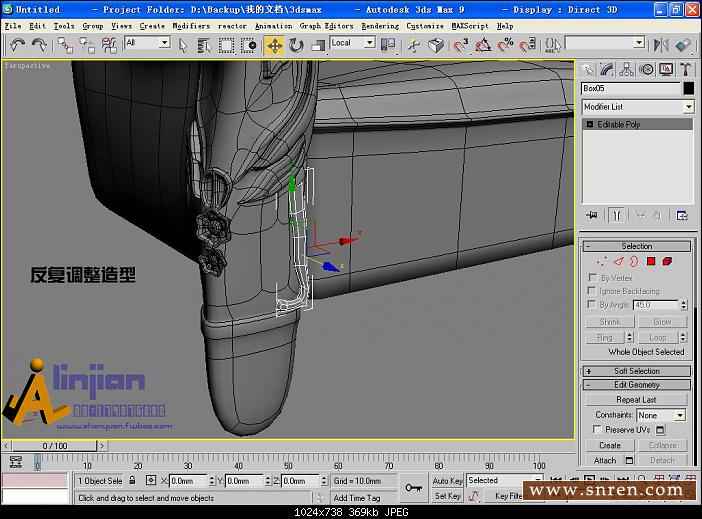Image resolution: width=702 pixels, height=519 pixels.
Task: Open the Modifier List dropdown
Action: 637,107
